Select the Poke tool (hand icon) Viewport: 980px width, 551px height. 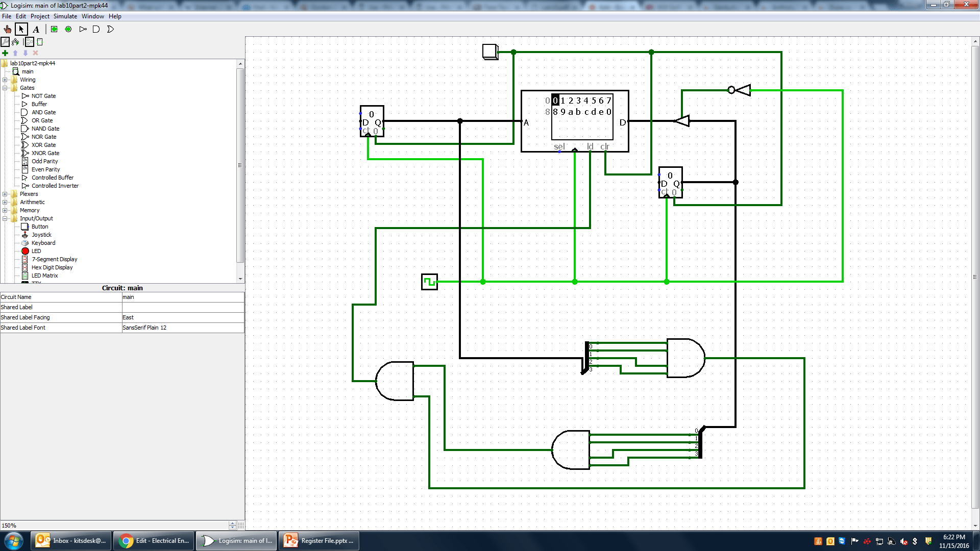pyautogui.click(x=7, y=29)
